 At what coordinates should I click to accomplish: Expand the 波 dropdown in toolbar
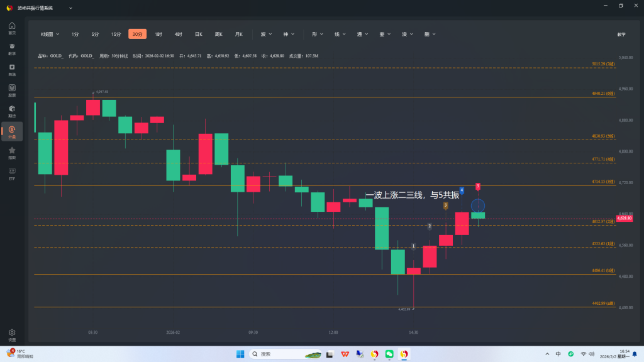pyautogui.click(x=266, y=34)
